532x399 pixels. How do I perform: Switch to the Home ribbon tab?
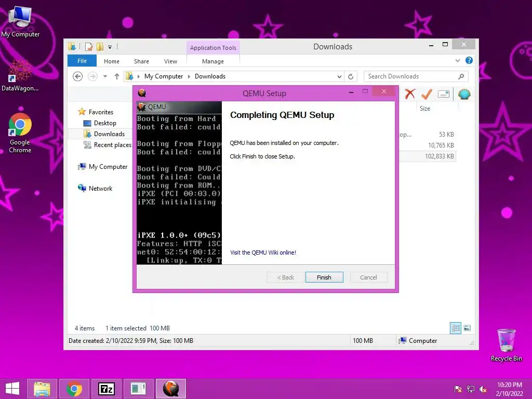point(112,61)
